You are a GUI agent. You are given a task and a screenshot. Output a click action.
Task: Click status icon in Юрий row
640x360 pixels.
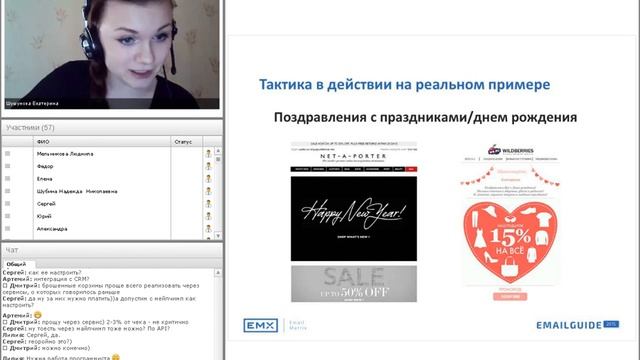(x=209, y=216)
